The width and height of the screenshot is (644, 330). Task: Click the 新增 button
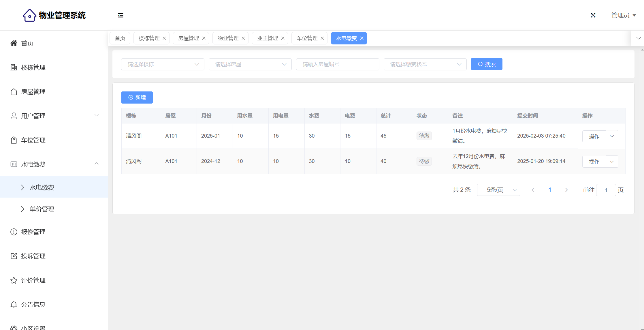(x=137, y=97)
